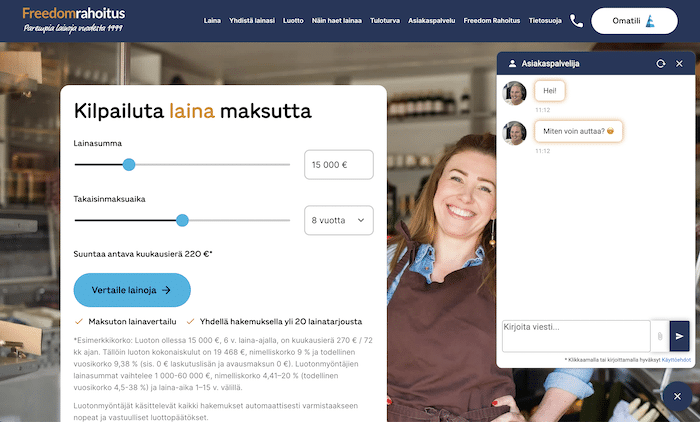The image size is (700, 422).
Task: Click the Freedomrahoitus logo
Action: tap(74, 21)
